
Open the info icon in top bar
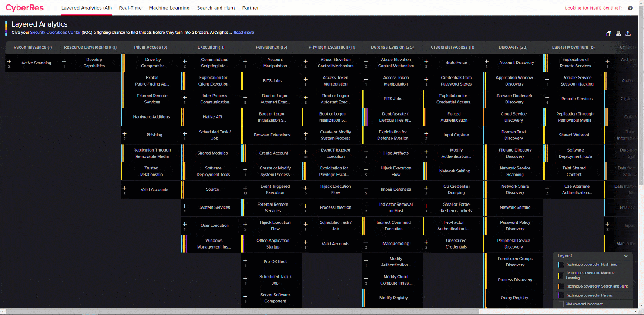click(x=630, y=8)
